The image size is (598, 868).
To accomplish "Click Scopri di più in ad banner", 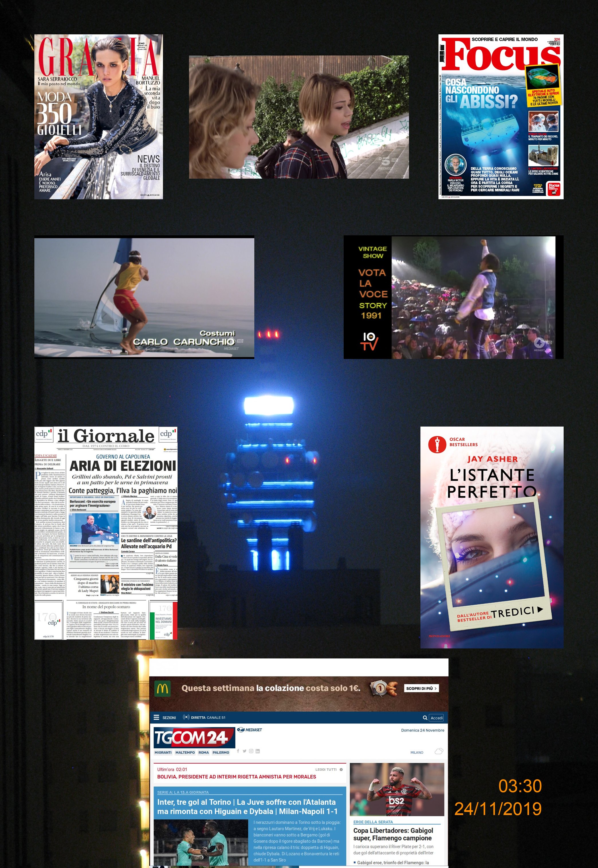I will pos(421,688).
